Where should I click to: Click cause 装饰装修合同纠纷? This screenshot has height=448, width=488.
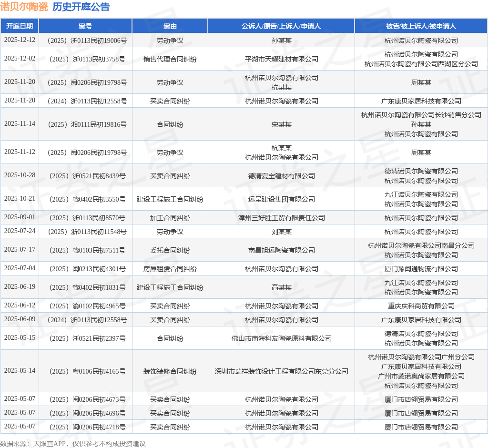click(170, 371)
